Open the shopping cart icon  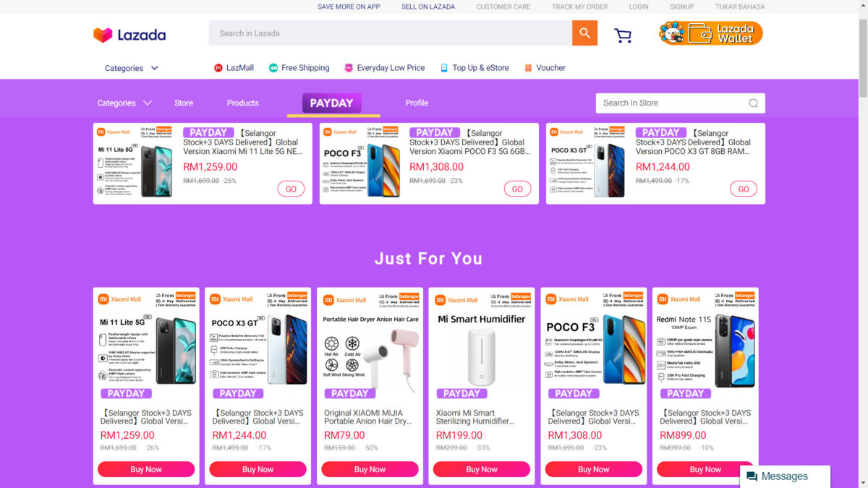(623, 35)
